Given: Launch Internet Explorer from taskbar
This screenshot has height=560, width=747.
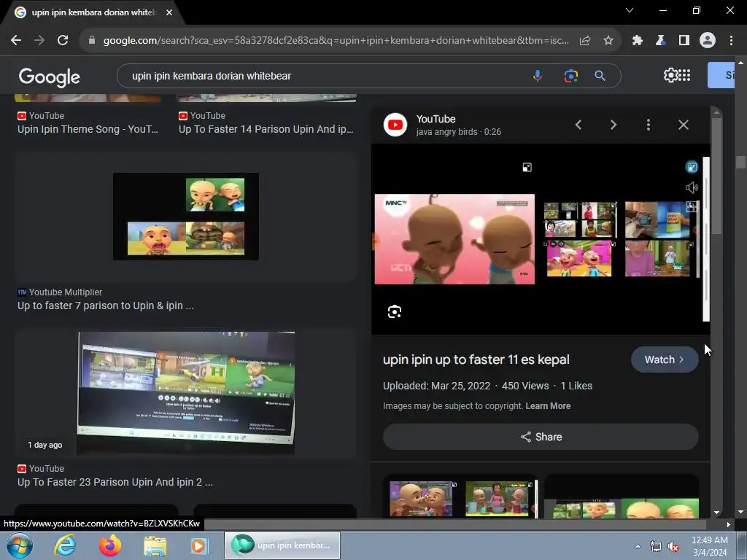Looking at the screenshot, I should pos(65,545).
